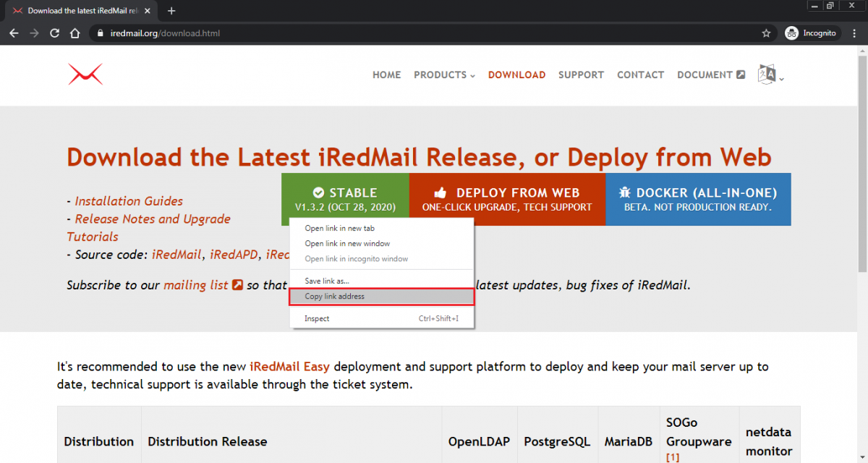Click the page reload icon
The width and height of the screenshot is (868, 463).
click(54, 33)
